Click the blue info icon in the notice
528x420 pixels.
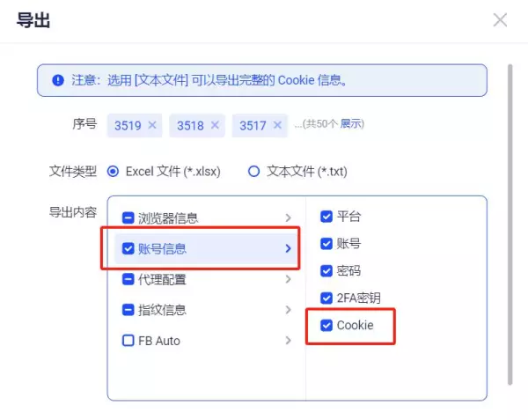pyautogui.click(x=58, y=80)
